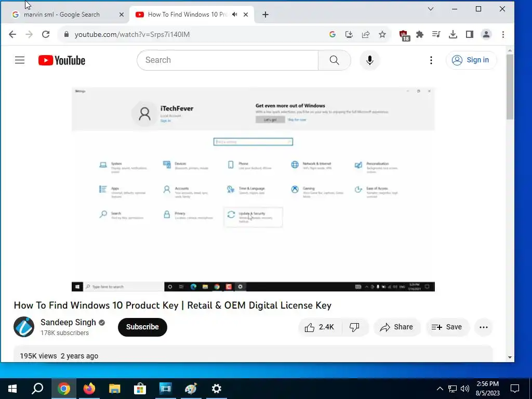Open the Chrome profile avatar
This screenshot has width=532, height=399.
click(x=486, y=34)
